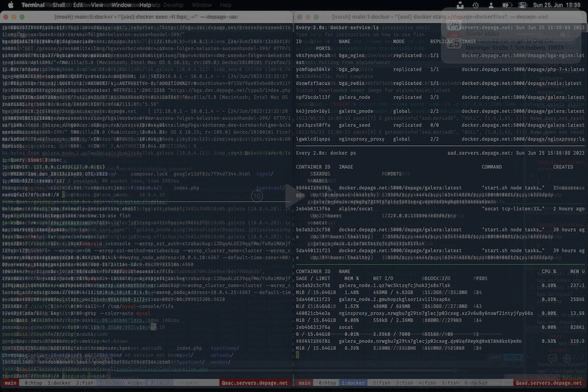Click @aad.servers.depage.net host label
This screenshot has height=392, width=588.
[x=549, y=383]
